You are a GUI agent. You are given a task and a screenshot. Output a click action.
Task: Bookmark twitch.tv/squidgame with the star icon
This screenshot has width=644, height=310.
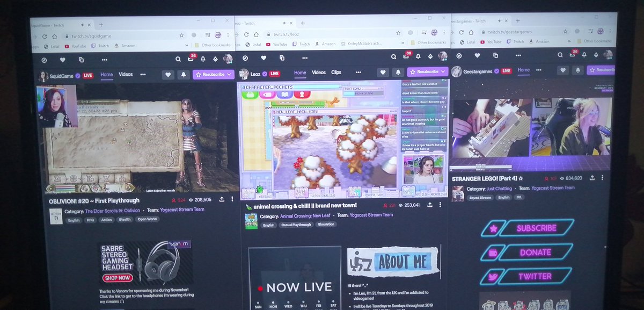point(181,35)
